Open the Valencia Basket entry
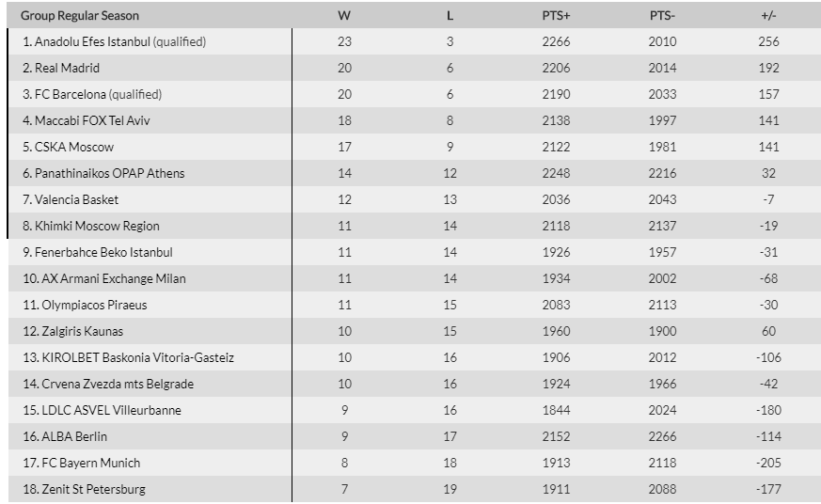The image size is (821, 504). [76, 200]
